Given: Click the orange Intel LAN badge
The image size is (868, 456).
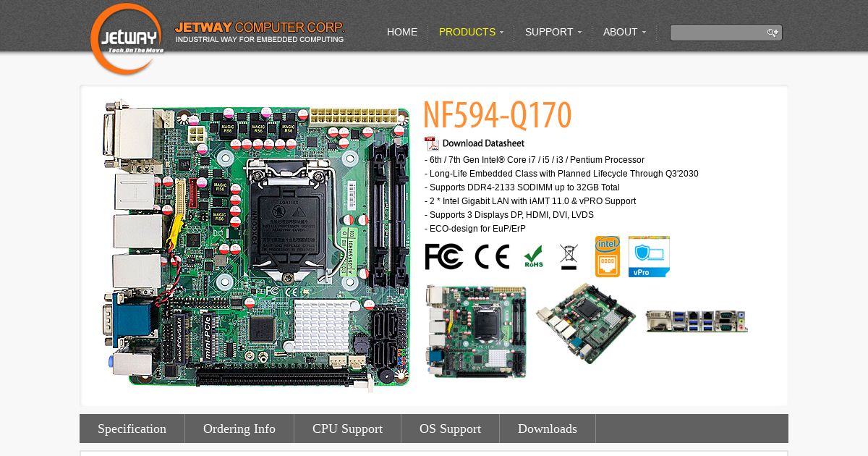Looking at the screenshot, I should 608,256.
